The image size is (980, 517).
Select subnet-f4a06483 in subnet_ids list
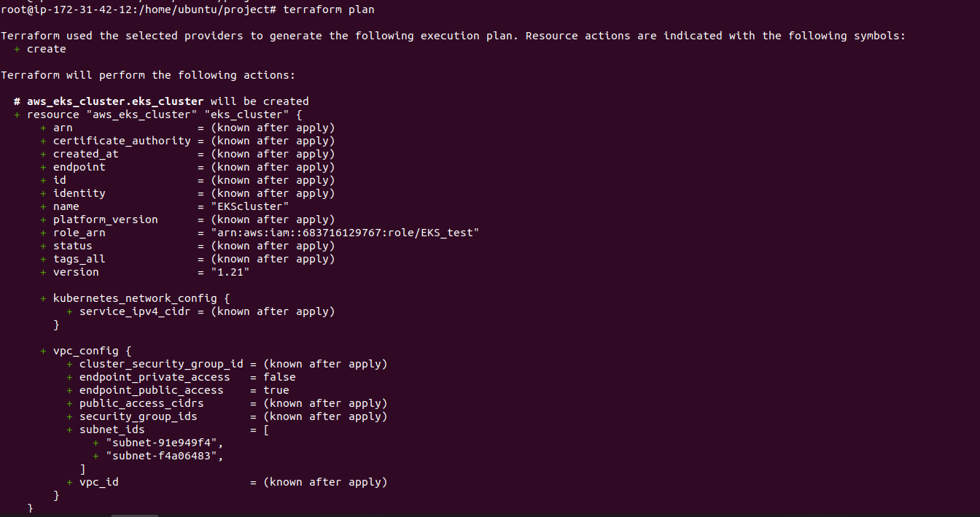pos(164,456)
